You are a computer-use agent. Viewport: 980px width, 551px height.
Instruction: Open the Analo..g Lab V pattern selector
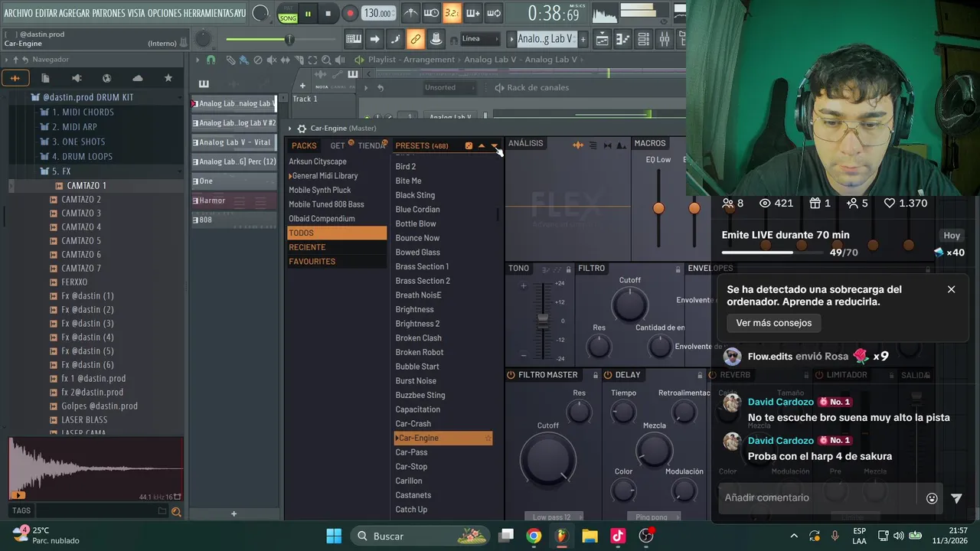point(546,39)
